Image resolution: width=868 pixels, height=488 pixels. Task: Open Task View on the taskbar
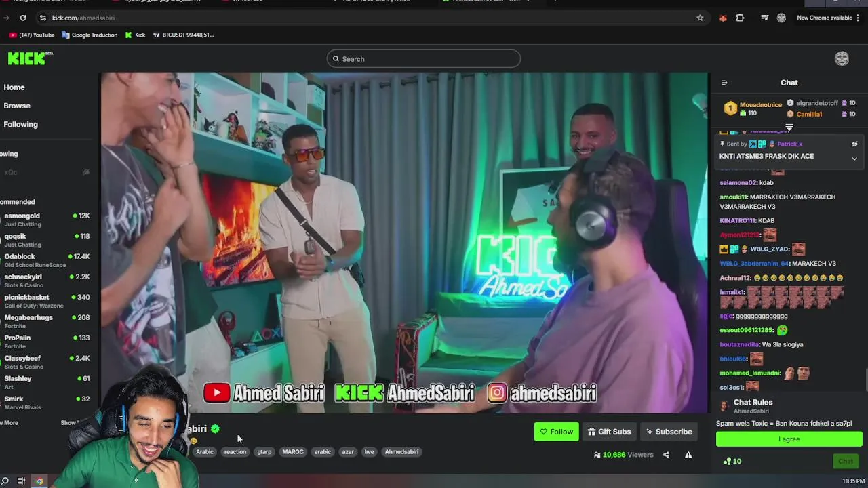pyautogui.click(x=22, y=481)
